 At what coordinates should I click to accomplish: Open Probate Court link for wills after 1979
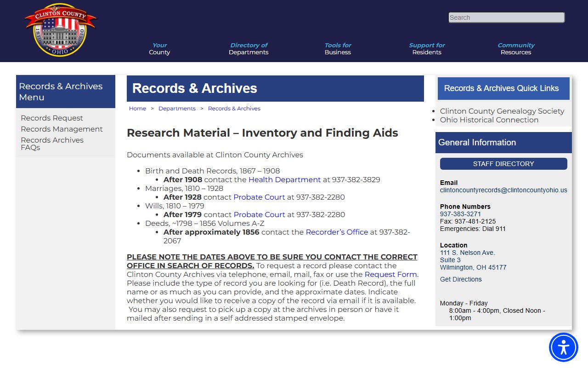tap(260, 215)
